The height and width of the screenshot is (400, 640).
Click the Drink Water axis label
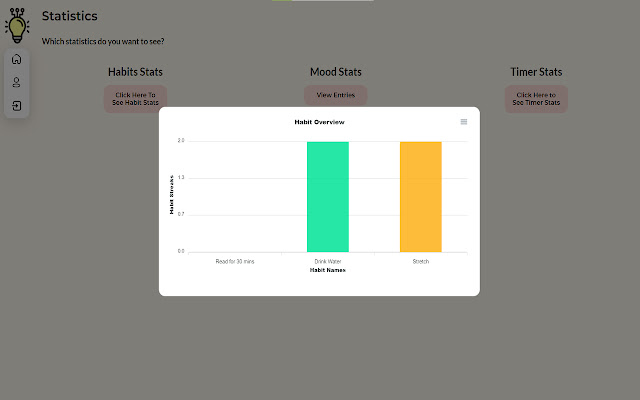[328, 261]
